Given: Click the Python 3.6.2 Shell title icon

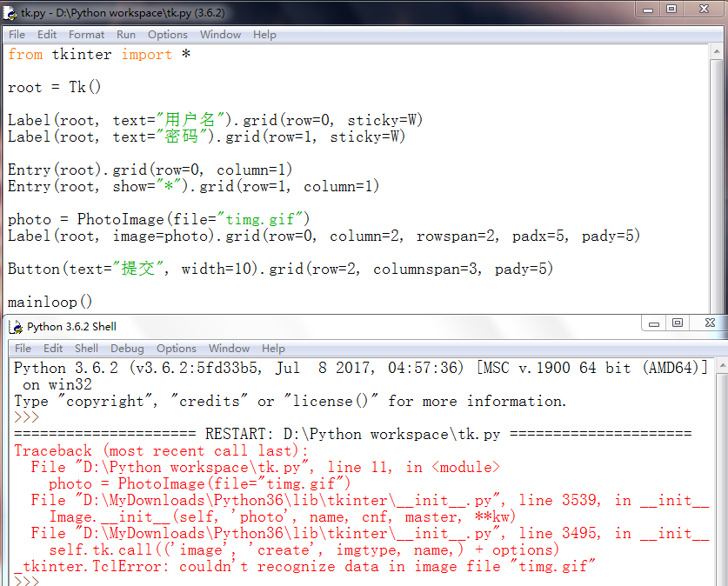Looking at the screenshot, I should click(x=15, y=327).
